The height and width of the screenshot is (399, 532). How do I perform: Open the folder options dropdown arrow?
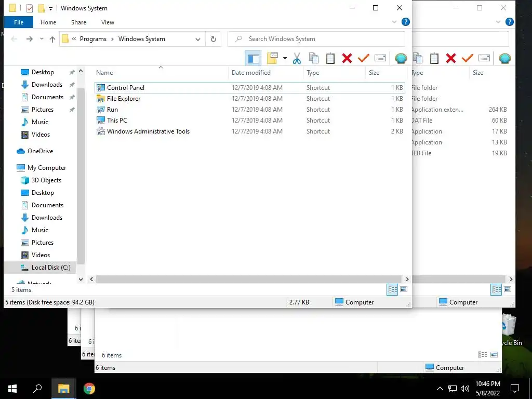(285, 58)
